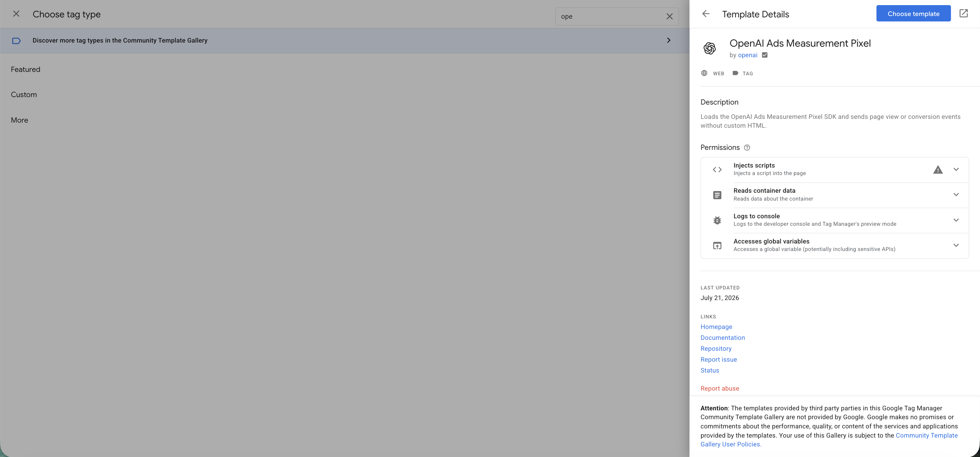The image size is (980, 457).
Task: Click the 'Template Details' heading
Action: pyautogui.click(x=755, y=14)
